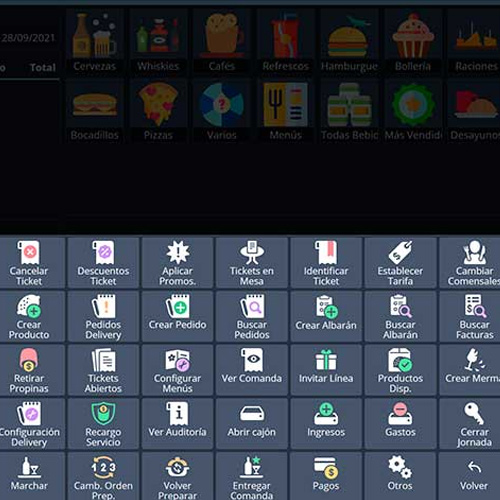The width and height of the screenshot is (500, 500).
Task: Open the Crear Pedido action
Action: [x=178, y=317]
